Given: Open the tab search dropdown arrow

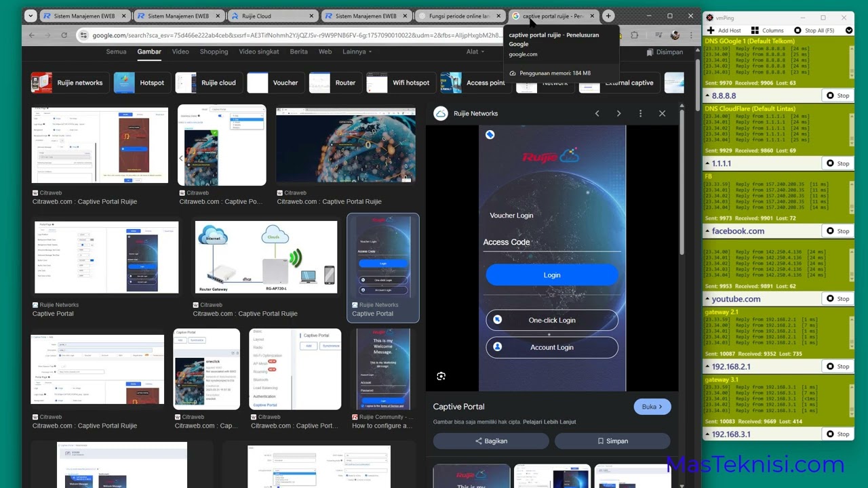Looking at the screenshot, I should click(31, 16).
